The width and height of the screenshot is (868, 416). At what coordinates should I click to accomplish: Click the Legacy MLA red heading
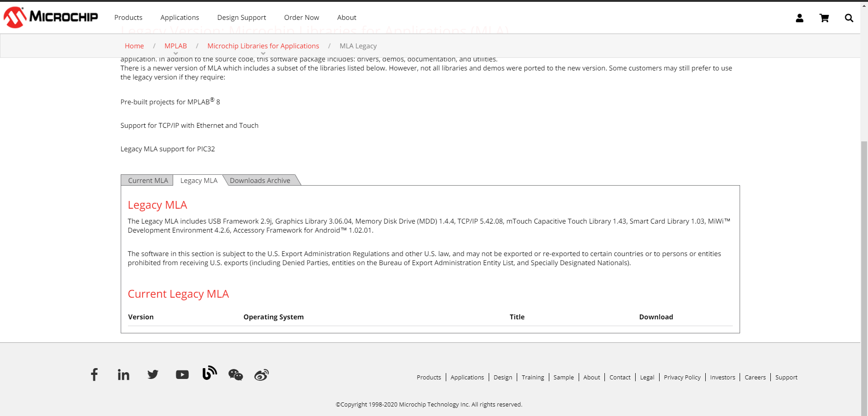(157, 205)
